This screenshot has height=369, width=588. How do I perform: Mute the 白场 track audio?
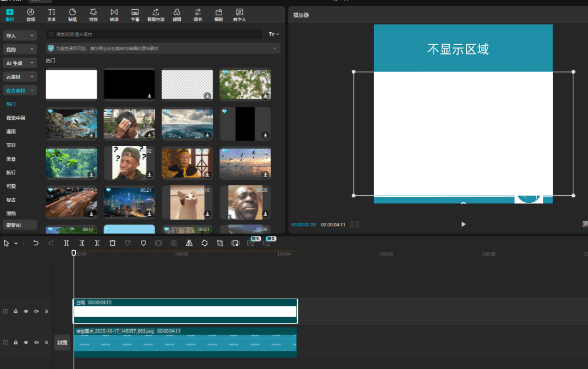coord(36,311)
